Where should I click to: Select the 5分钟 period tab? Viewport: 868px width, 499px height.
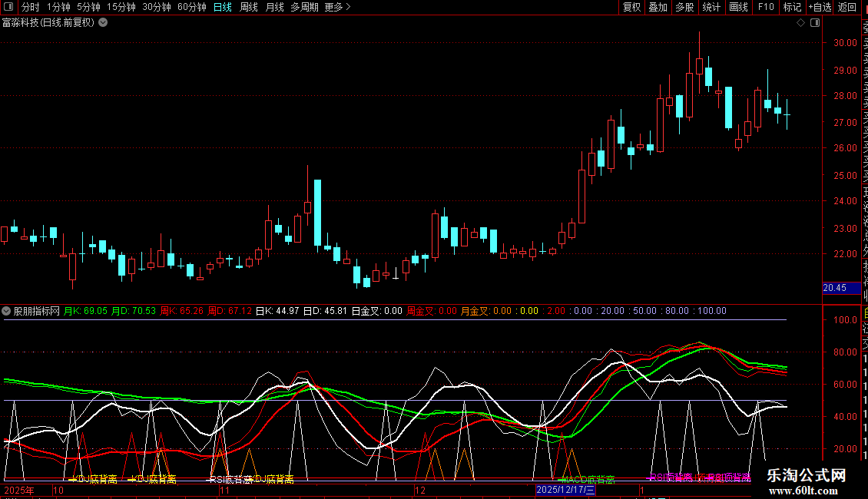[x=88, y=7]
